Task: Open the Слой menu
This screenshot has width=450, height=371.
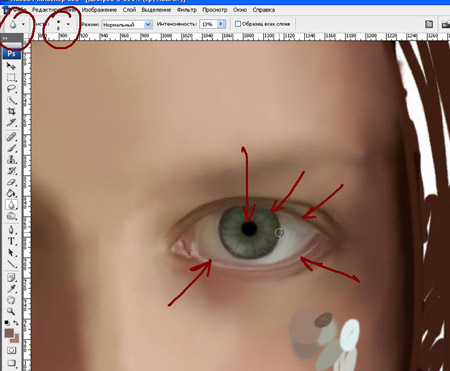Action: click(129, 10)
